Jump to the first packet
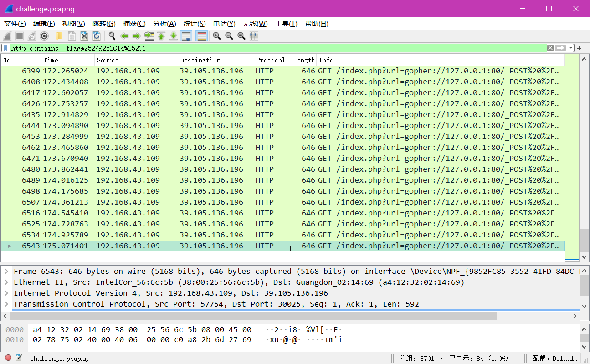 [x=161, y=36]
